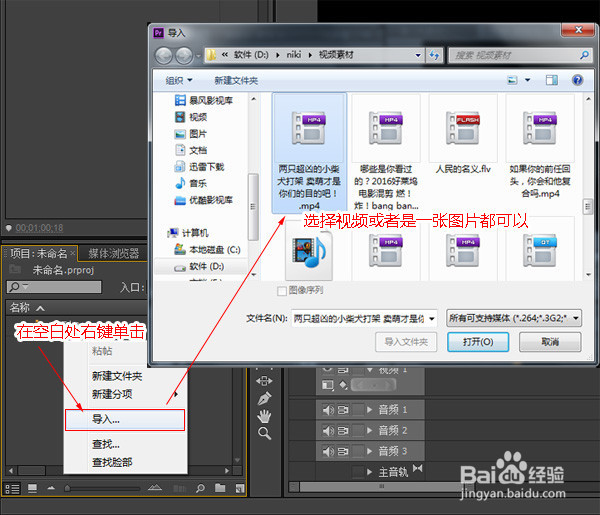Select the Pen tool in timeline toolbox
Image resolution: width=600 pixels, height=515 pixels.
264,398
